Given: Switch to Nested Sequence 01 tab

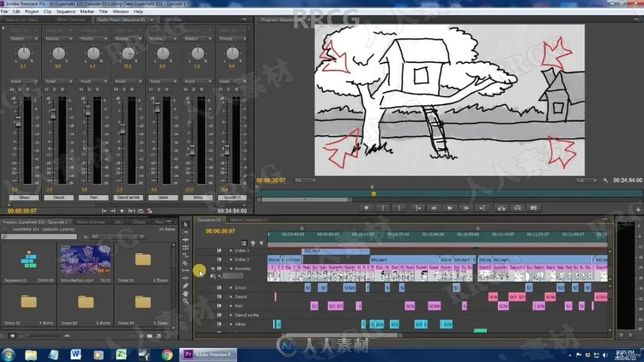Looking at the screenshot, I should pos(249,220).
